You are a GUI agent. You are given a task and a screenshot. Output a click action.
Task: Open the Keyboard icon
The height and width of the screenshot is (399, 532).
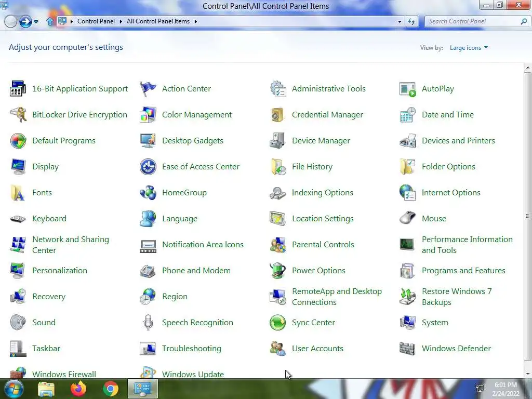tap(18, 219)
